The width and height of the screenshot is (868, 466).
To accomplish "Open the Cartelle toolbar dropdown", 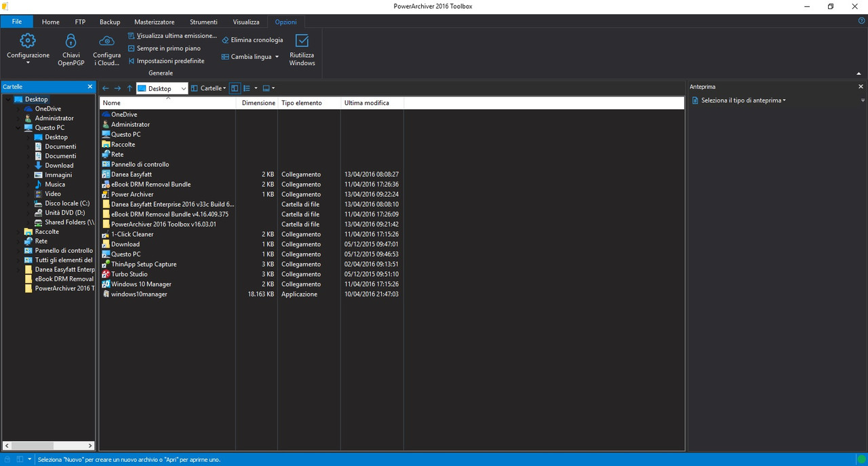I will [209, 88].
